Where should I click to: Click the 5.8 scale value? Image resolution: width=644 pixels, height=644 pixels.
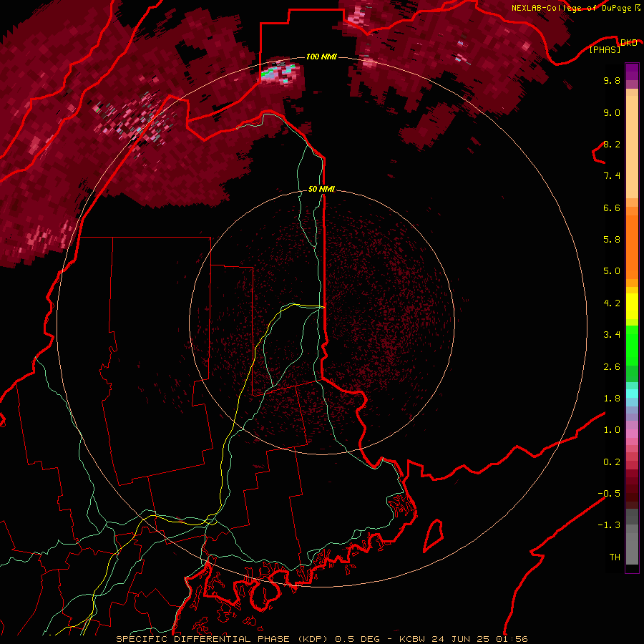(x=612, y=240)
